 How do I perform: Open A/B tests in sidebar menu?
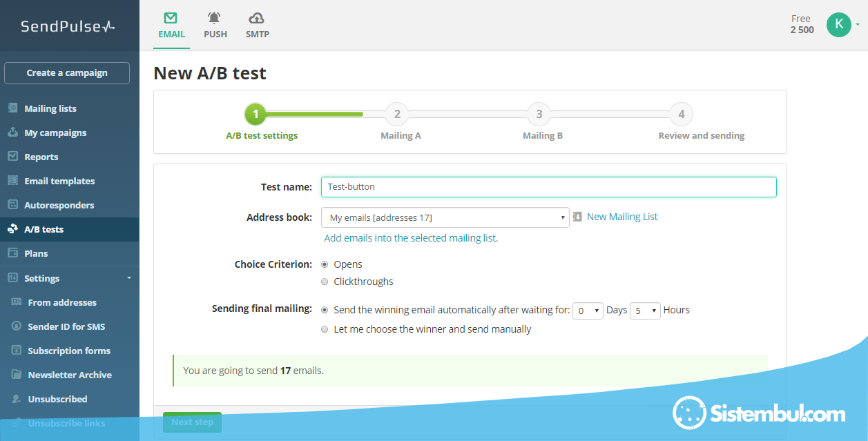(x=44, y=229)
